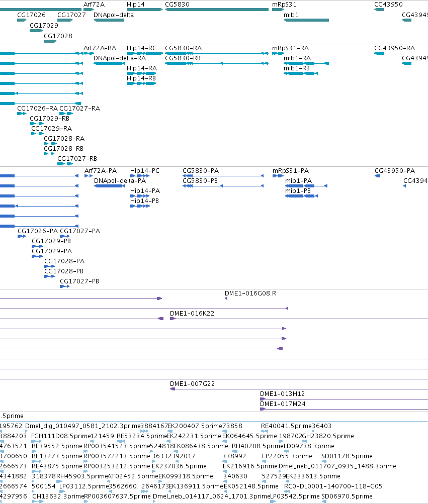
Task: Select the DNApol-delta gene bar in top track
Action: click(109, 20)
